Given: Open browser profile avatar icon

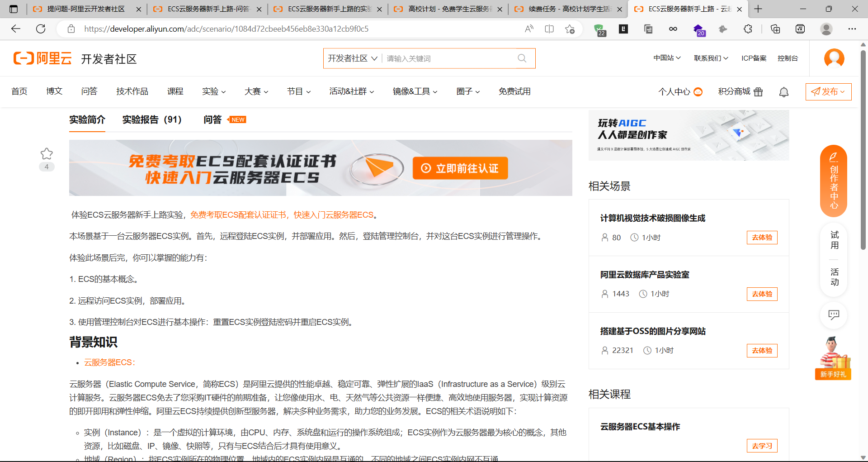Looking at the screenshot, I should point(826,29).
